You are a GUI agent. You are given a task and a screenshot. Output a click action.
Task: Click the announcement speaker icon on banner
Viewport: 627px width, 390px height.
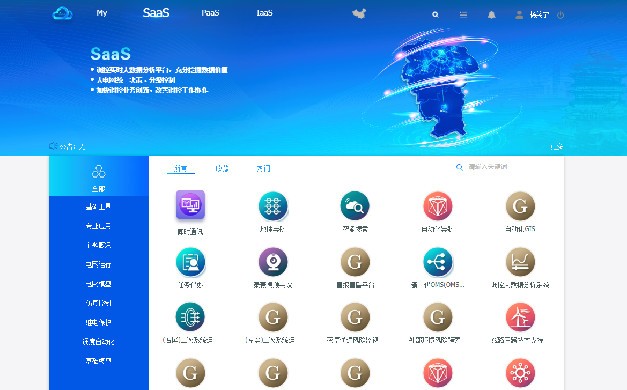(x=52, y=146)
